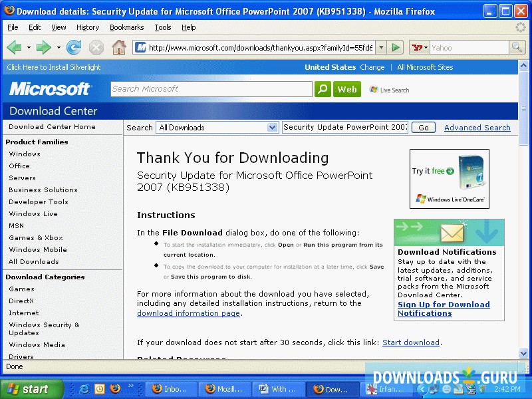Screen dimensions: 532x399
Task: Open Games & Xbox product family
Action: pyautogui.click(x=36, y=238)
